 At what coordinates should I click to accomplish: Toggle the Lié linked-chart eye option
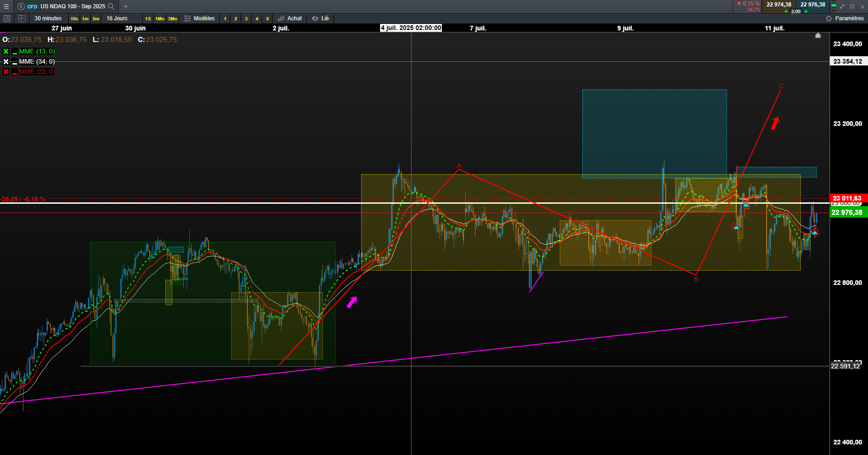[320, 18]
